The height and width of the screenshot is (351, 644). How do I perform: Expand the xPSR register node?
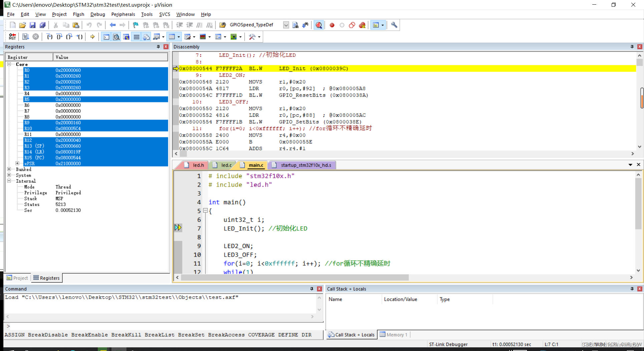tap(17, 163)
